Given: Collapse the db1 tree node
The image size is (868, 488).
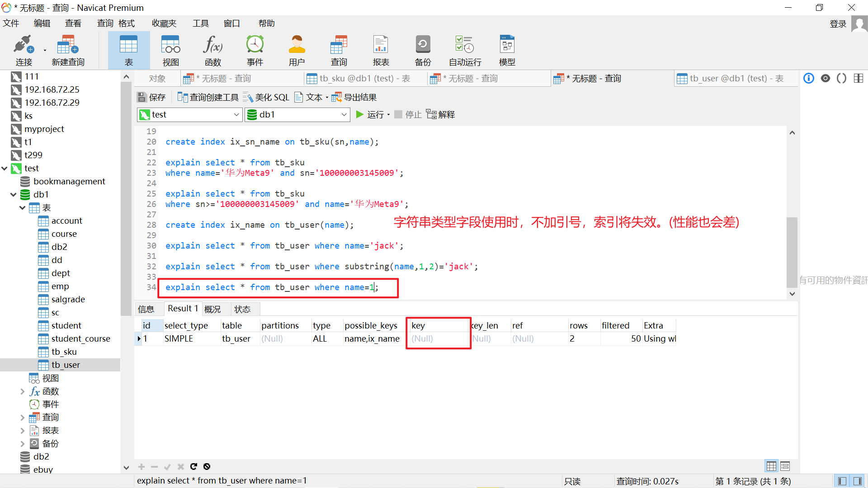Looking at the screenshot, I should [13, 195].
